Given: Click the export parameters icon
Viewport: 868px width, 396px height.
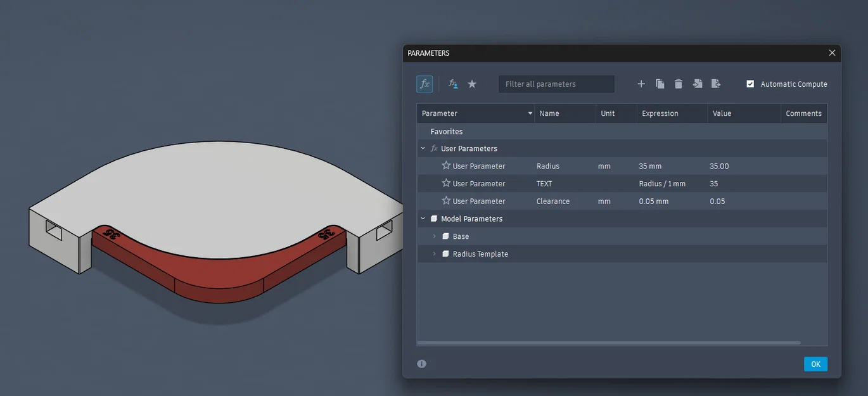Looking at the screenshot, I should click(x=716, y=84).
